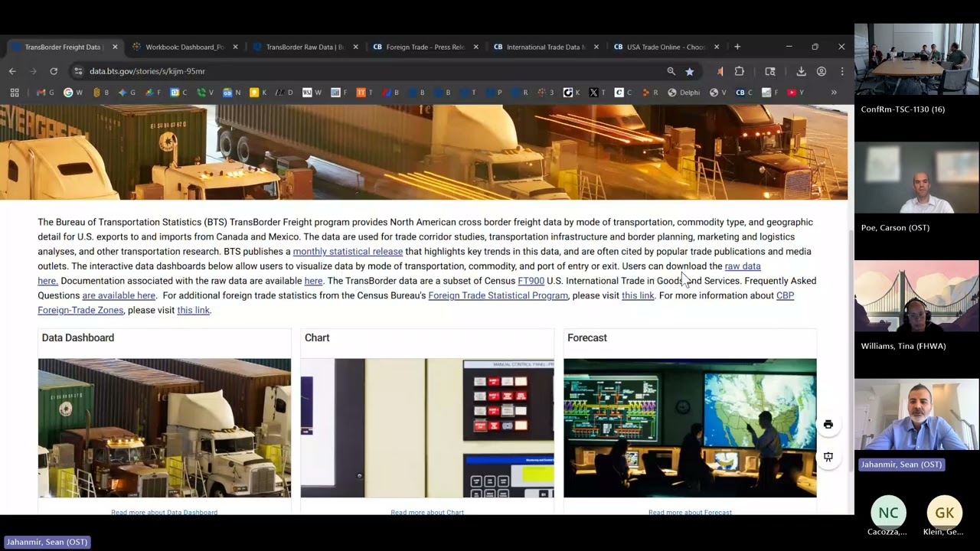The image size is (980, 551).
Task: Open the Foreign Trade Statistical Program link
Action: coord(498,295)
